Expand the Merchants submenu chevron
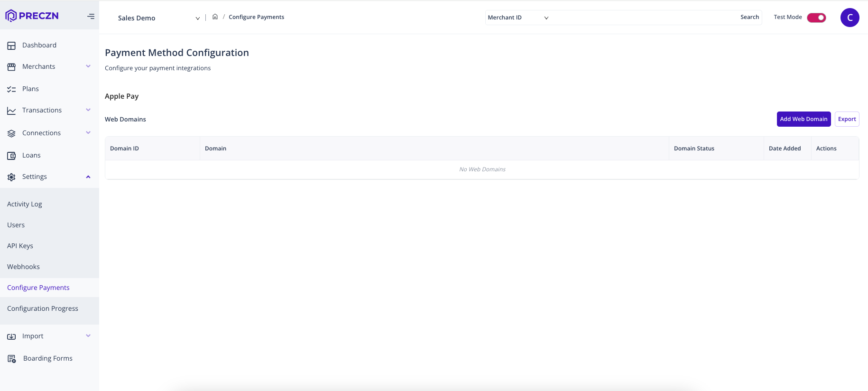The width and height of the screenshot is (868, 391). (88, 66)
